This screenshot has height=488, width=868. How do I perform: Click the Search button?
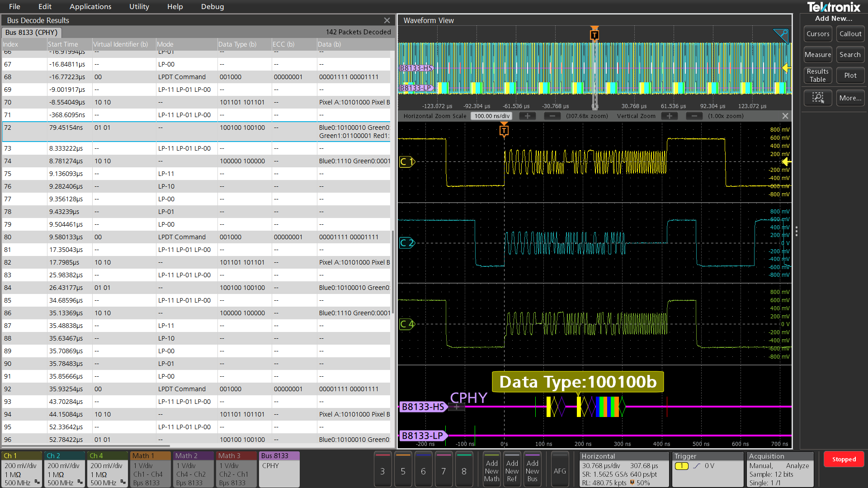[850, 54]
